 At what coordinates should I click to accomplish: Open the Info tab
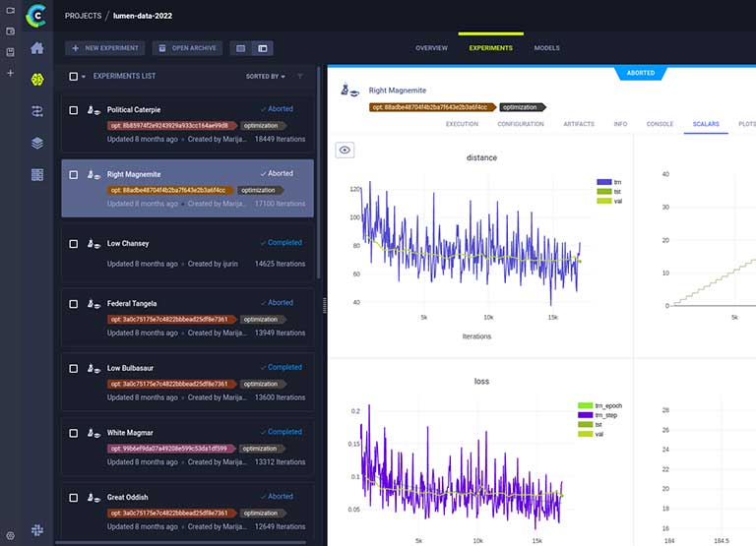pyautogui.click(x=620, y=124)
